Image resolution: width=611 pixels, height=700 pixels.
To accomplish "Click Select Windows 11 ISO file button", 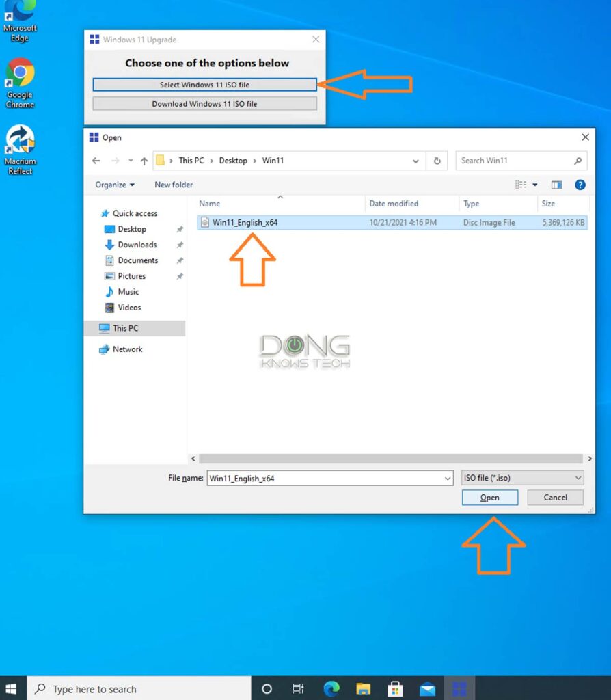I will point(204,85).
